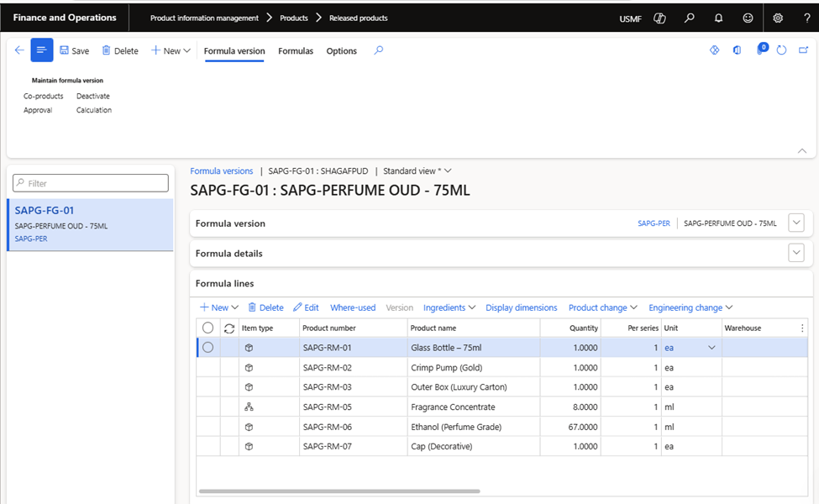819x504 pixels.
Task: Open the Ingredients dropdown
Action: pyautogui.click(x=449, y=307)
